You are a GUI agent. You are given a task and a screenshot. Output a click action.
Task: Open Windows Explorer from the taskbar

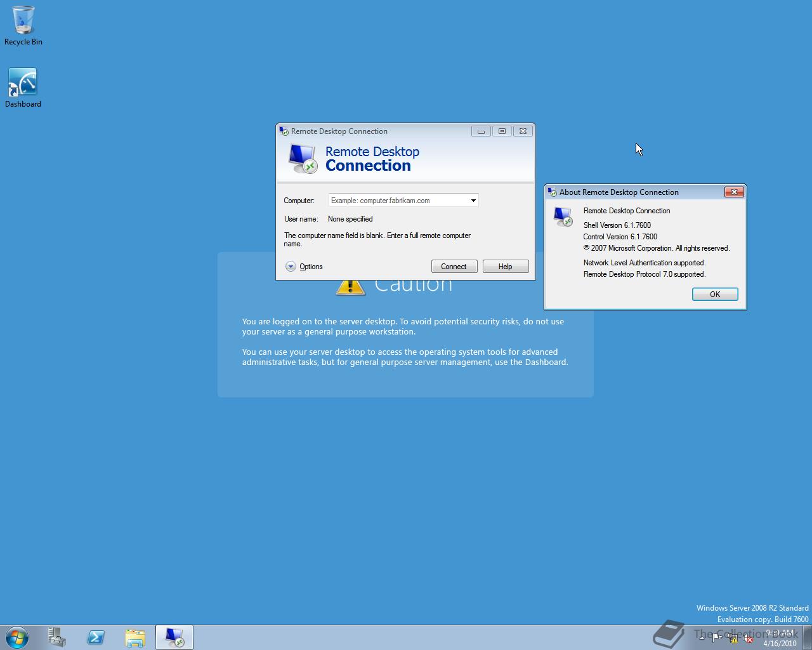tap(135, 637)
